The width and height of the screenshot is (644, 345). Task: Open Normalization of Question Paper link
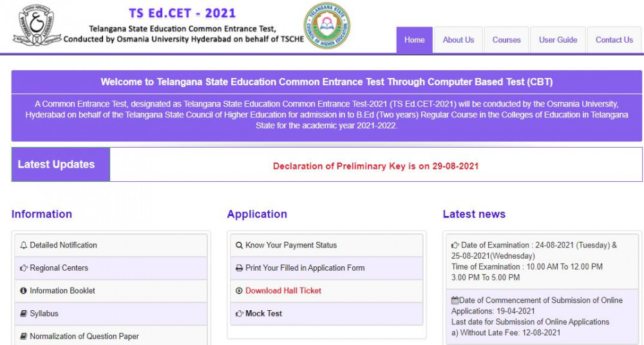(84, 336)
